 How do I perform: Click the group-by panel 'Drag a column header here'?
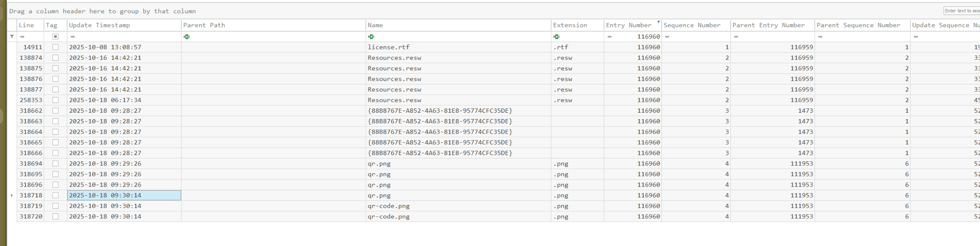click(x=103, y=11)
